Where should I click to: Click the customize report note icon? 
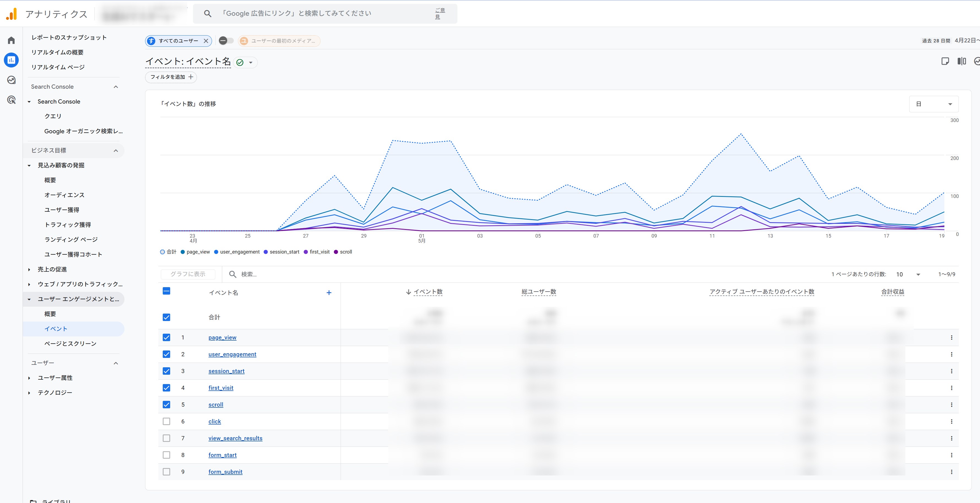(945, 61)
